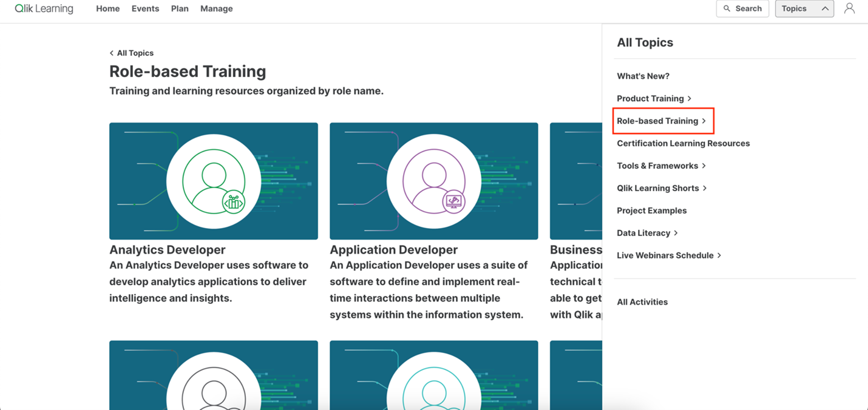Collapse the Topics dropdown
This screenshot has width=868, height=410.
pos(804,8)
